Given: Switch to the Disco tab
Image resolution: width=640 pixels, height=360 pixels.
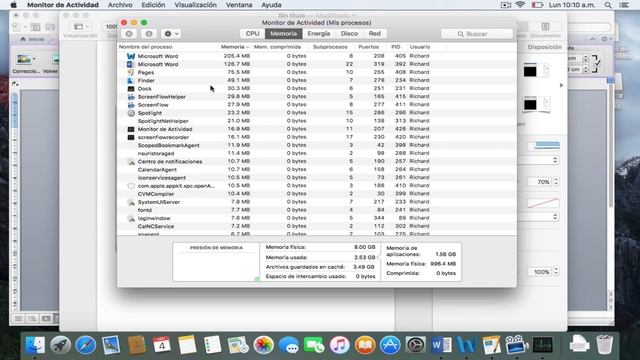Looking at the screenshot, I should tap(349, 33).
